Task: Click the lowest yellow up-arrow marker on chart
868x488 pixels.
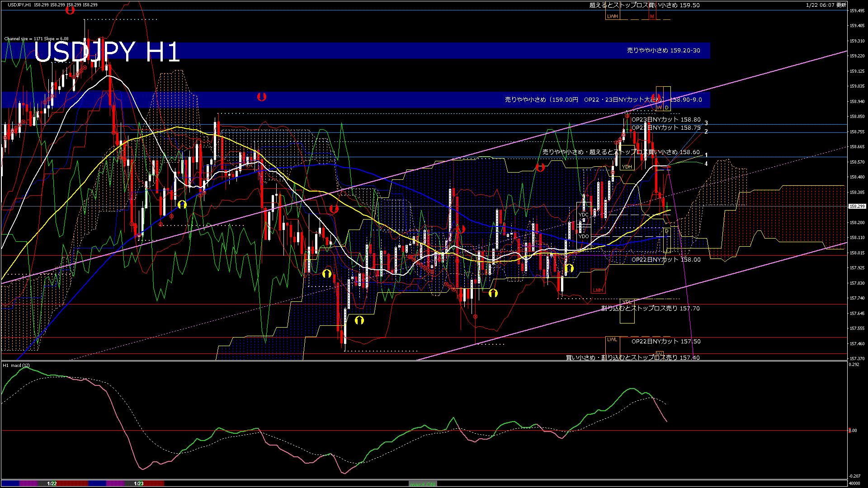Action: [359, 320]
